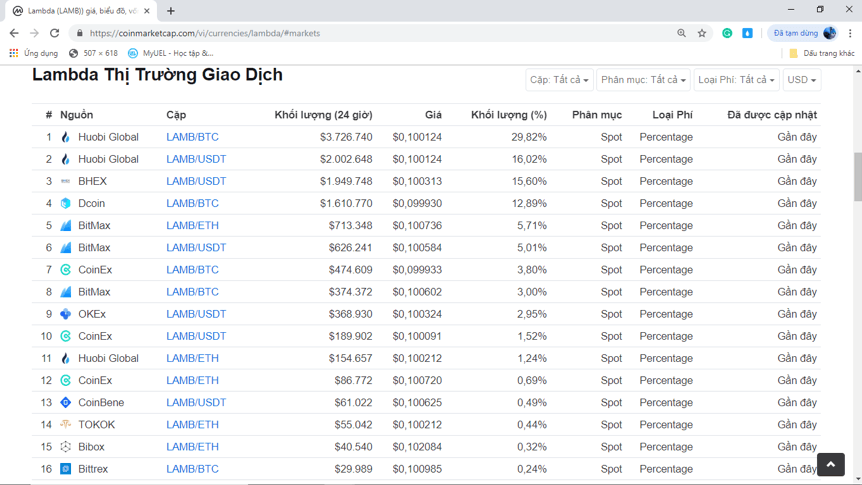Sort by the 'Nguồn' column header
Viewport: 862px width, 485px height.
(x=76, y=114)
